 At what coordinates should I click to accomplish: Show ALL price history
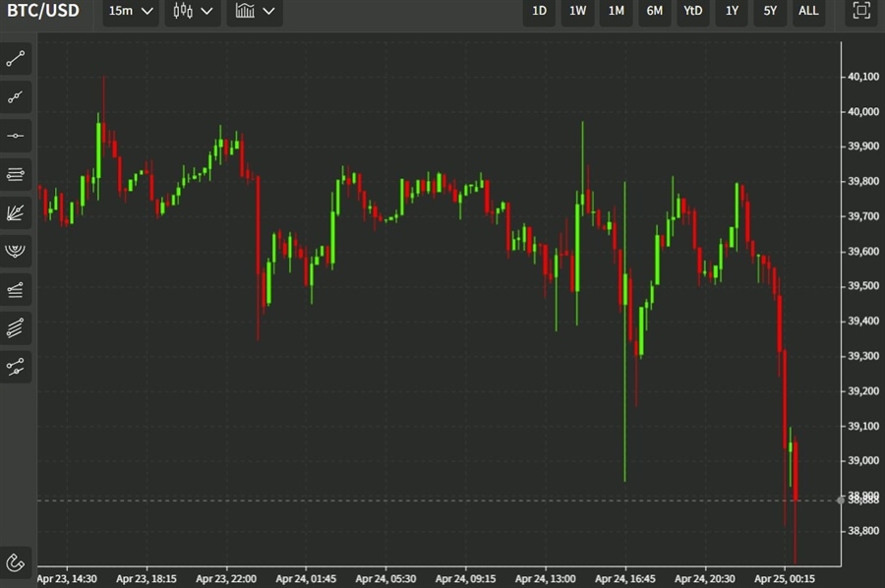point(807,11)
